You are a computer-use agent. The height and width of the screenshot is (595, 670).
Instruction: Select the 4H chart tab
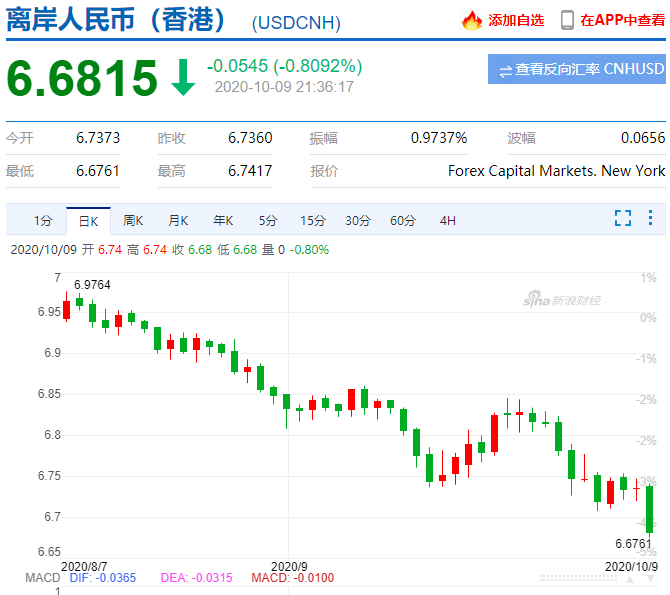pyautogui.click(x=447, y=220)
